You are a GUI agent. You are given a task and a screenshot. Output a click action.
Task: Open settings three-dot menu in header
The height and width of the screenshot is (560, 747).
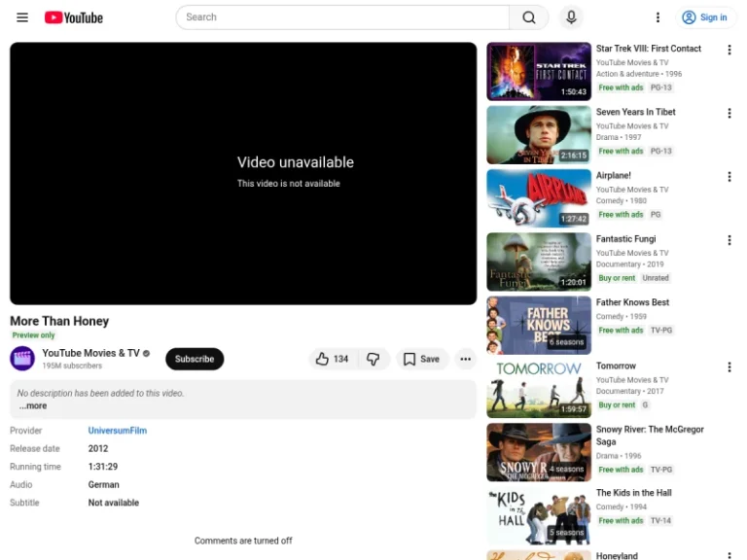[x=658, y=17]
